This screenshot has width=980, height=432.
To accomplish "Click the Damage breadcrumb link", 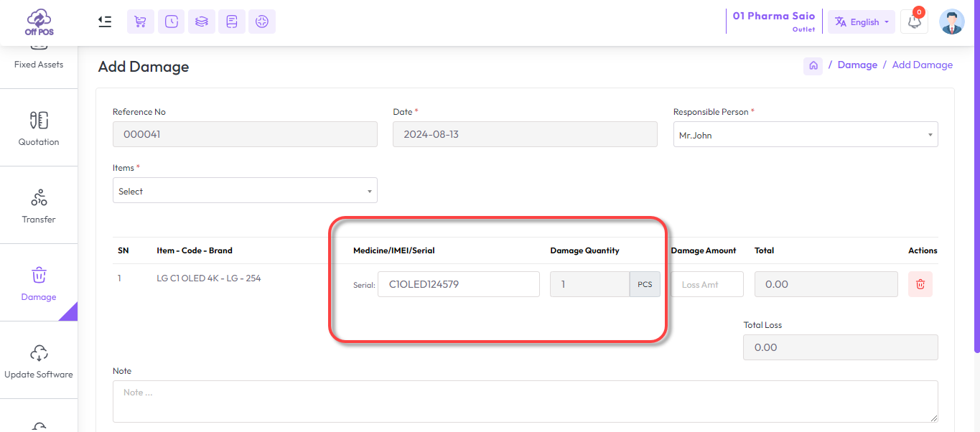I will pos(857,65).
